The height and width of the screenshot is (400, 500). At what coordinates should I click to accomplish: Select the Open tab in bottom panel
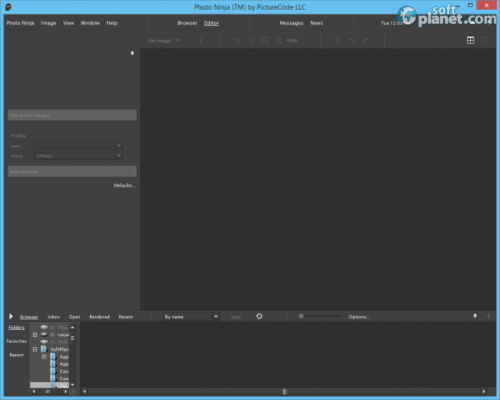point(74,317)
